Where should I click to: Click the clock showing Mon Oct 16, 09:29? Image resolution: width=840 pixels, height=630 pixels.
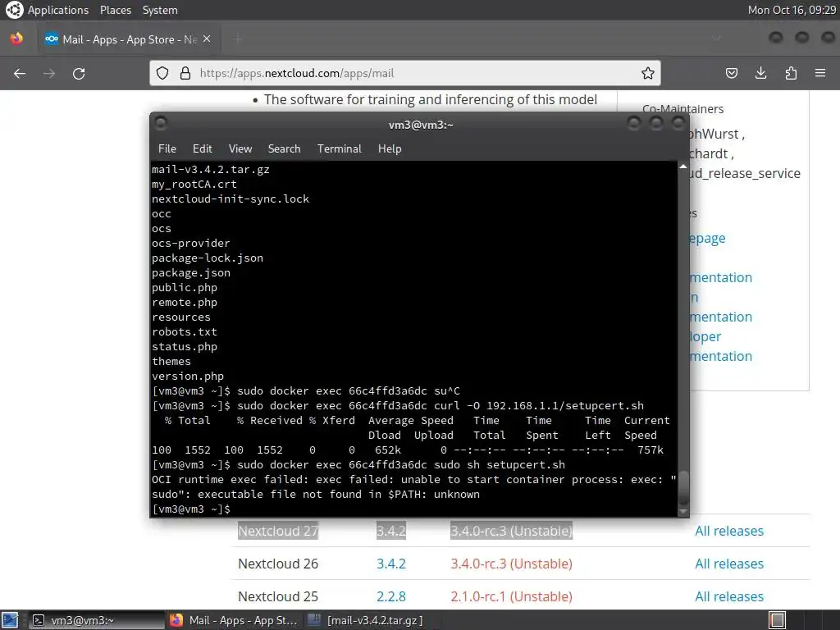[792, 10]
